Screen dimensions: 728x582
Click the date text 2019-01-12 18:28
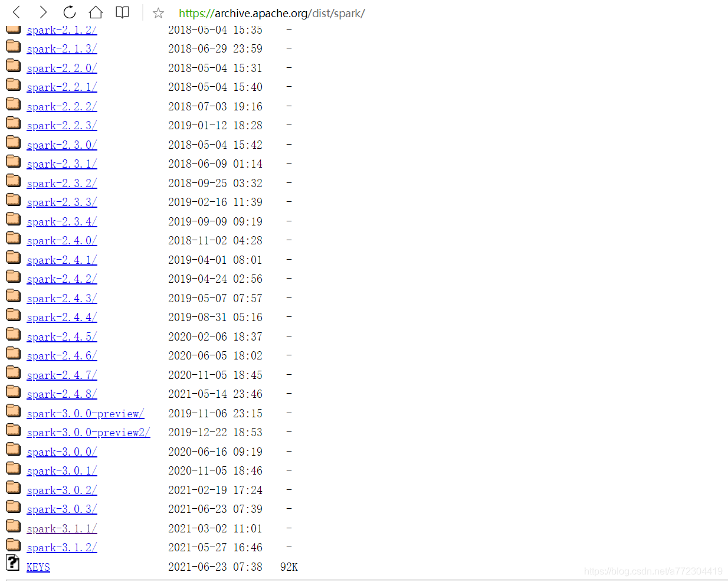(x=215, y=125)
